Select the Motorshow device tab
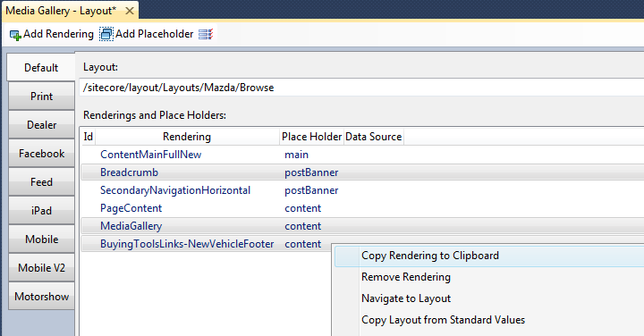Viewport: 644px width, 336px height. tap(41, 296)
